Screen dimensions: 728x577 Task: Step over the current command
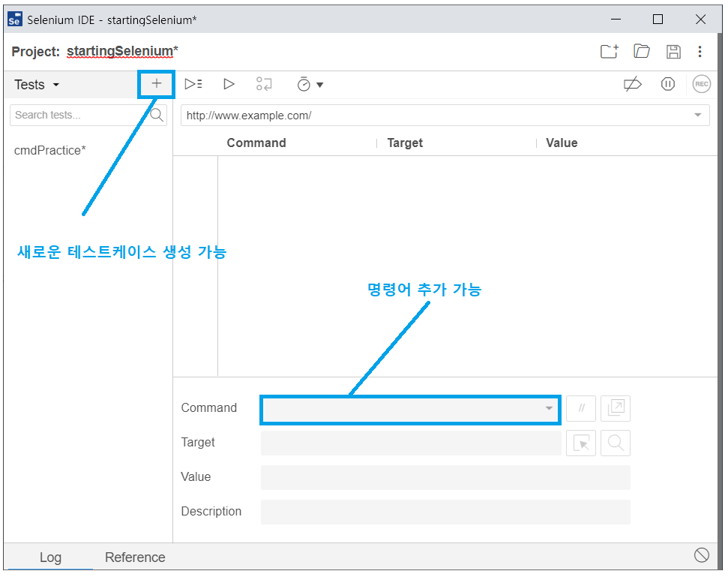point(264,84)
